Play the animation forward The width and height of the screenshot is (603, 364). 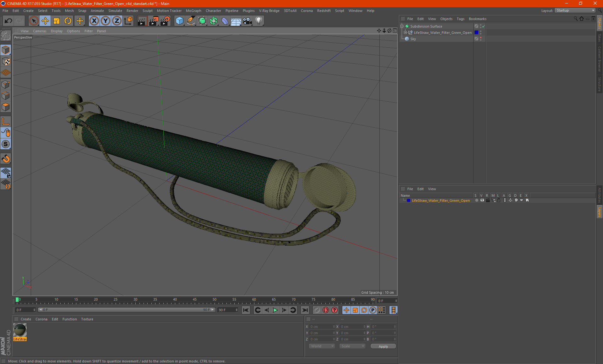tap(275, 310)
